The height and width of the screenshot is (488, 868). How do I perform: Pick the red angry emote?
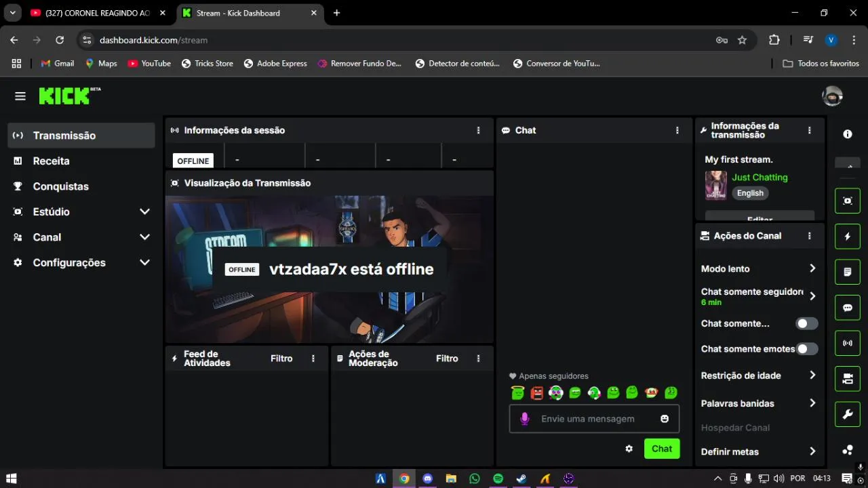pos(537,392)
